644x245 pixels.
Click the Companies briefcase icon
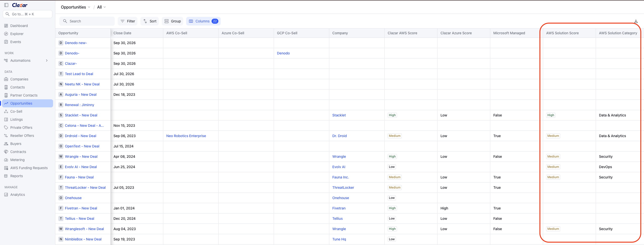[x=6, y=79]
